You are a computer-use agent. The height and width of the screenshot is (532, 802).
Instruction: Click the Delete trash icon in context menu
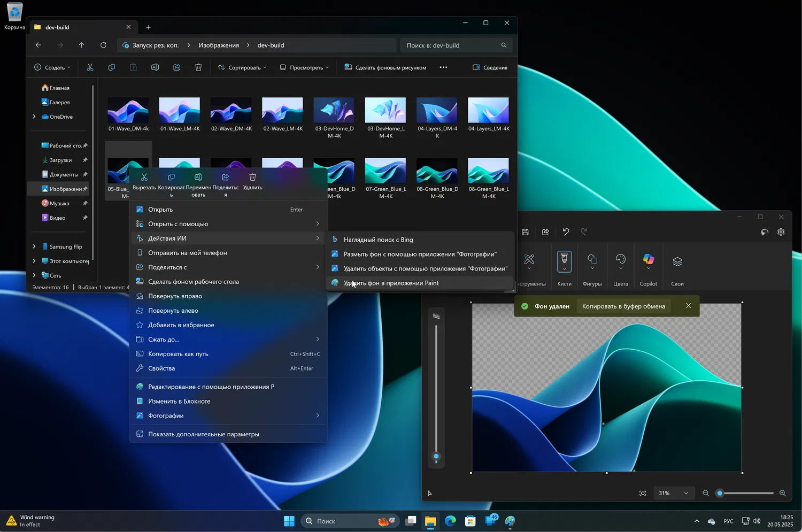point(252,178)
